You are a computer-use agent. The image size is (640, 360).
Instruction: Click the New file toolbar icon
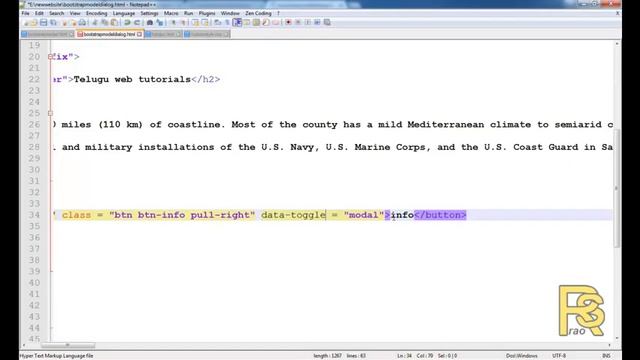25,22
